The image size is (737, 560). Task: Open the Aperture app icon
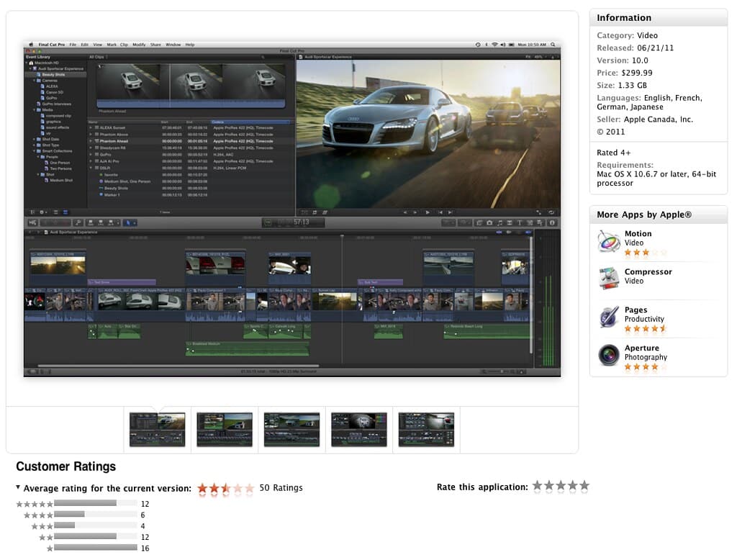pos(609,355)
